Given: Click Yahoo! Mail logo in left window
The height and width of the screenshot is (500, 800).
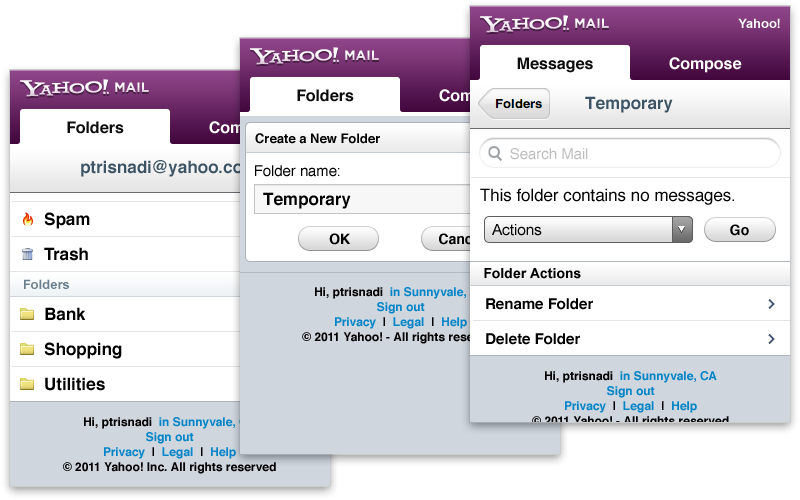Looking at the screenshot, I should point(85,88).
